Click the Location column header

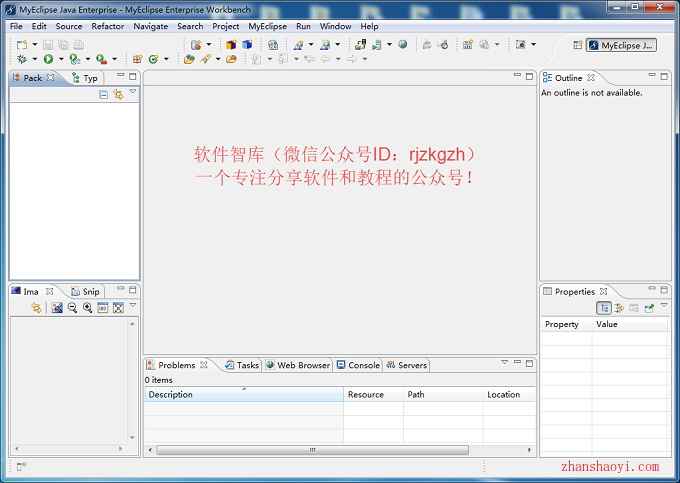pyautogui.click(x=510, y=395)
